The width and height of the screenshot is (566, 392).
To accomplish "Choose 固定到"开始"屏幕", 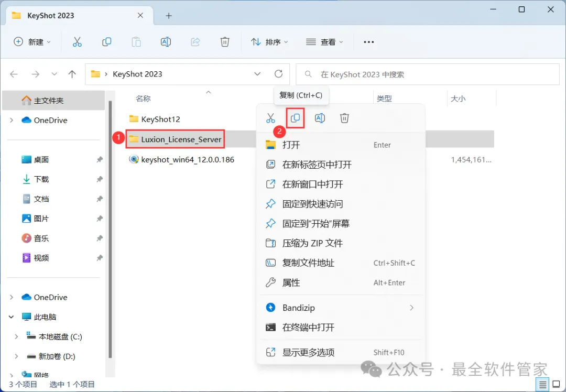I will coord(341,224).
